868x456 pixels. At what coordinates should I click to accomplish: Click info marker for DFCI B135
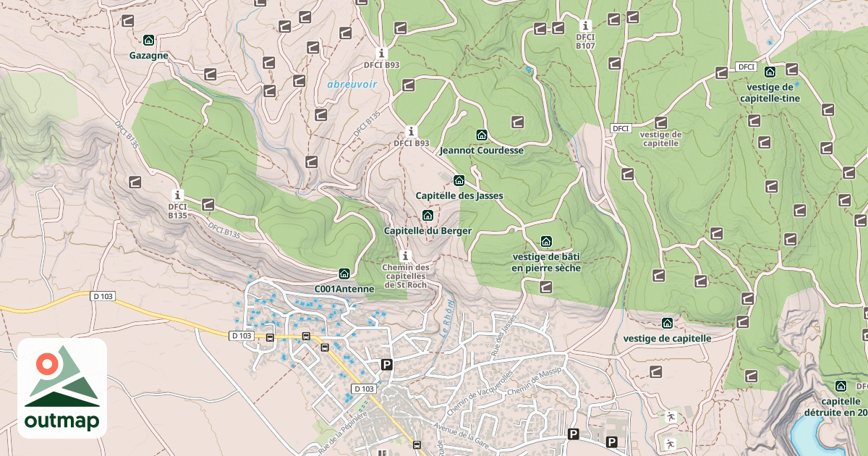pyautogui.click(x=178, y=195)
